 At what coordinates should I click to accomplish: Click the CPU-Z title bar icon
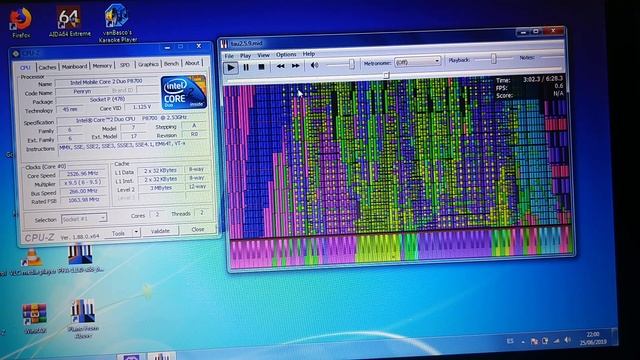[x=16, y=53]
